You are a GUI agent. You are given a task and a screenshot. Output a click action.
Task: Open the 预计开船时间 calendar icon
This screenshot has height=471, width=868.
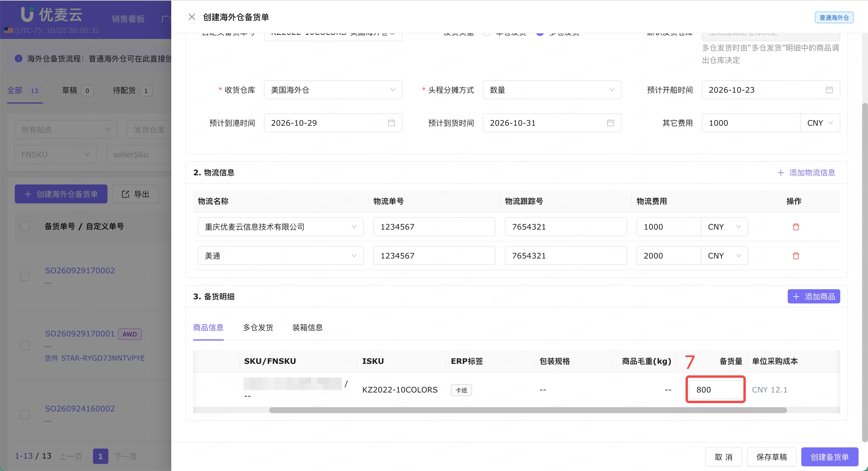tap(829, 90)
